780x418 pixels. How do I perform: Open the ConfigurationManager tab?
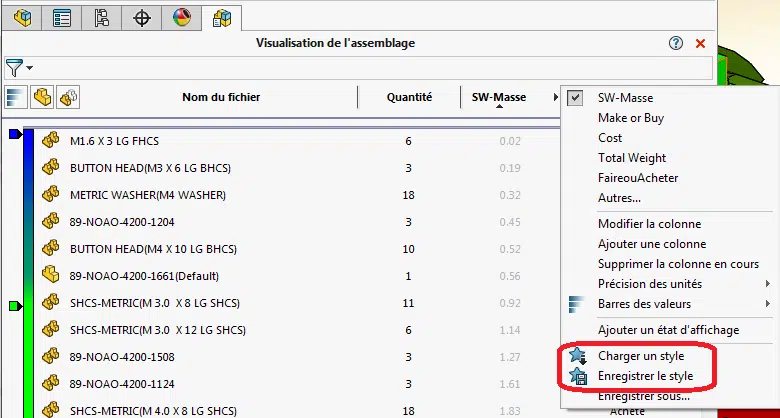point(101,18)
